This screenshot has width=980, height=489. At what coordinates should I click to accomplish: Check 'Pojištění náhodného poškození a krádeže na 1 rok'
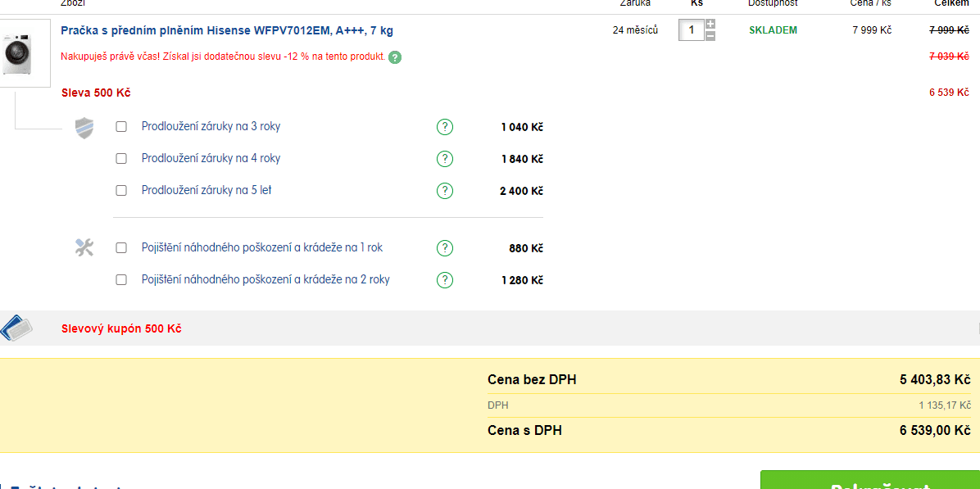121,248
